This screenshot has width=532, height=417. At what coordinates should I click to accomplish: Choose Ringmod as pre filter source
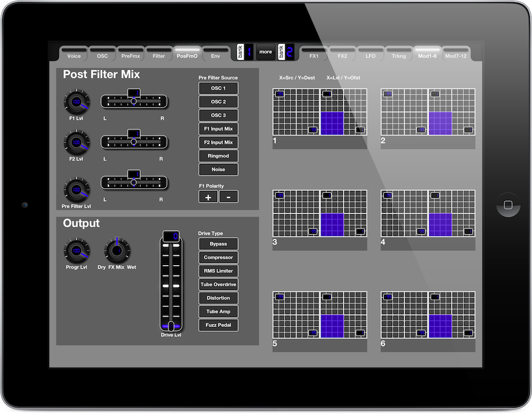click(x=218, y=156)
